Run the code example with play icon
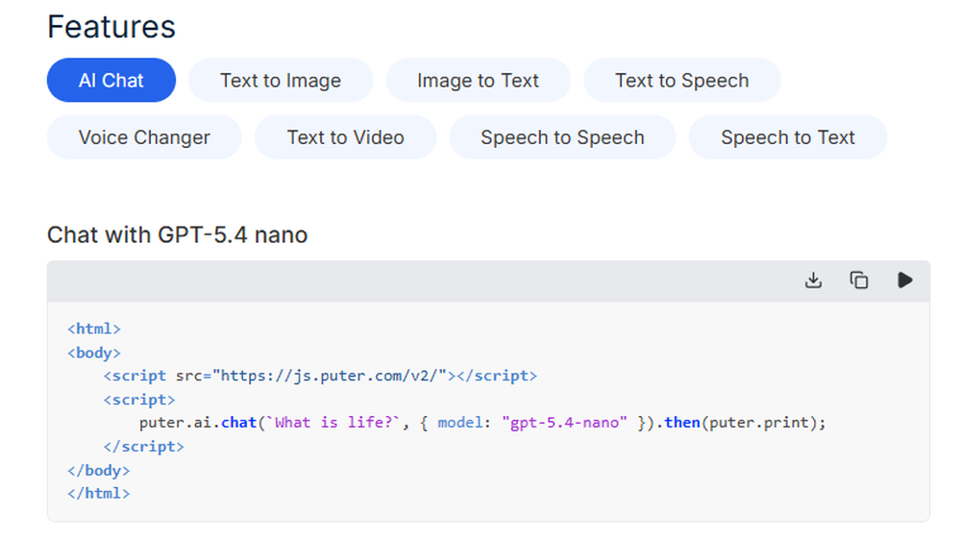This screenshot has width=961, height=560. coord(904,280)
